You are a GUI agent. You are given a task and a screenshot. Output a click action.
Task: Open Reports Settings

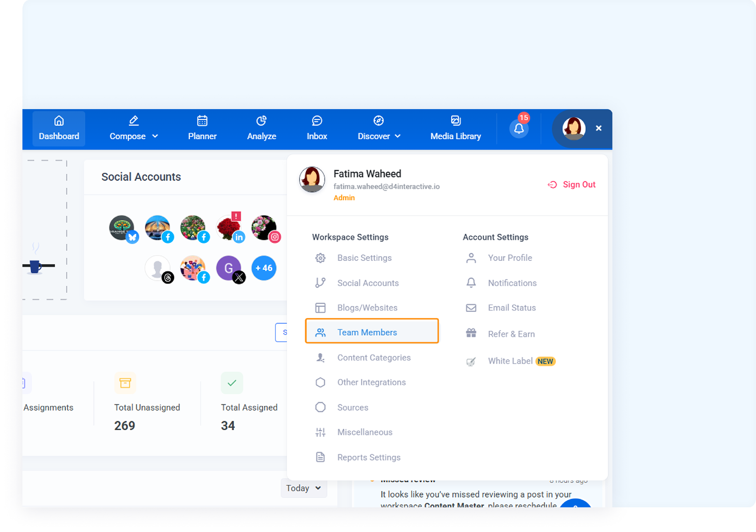369,457
